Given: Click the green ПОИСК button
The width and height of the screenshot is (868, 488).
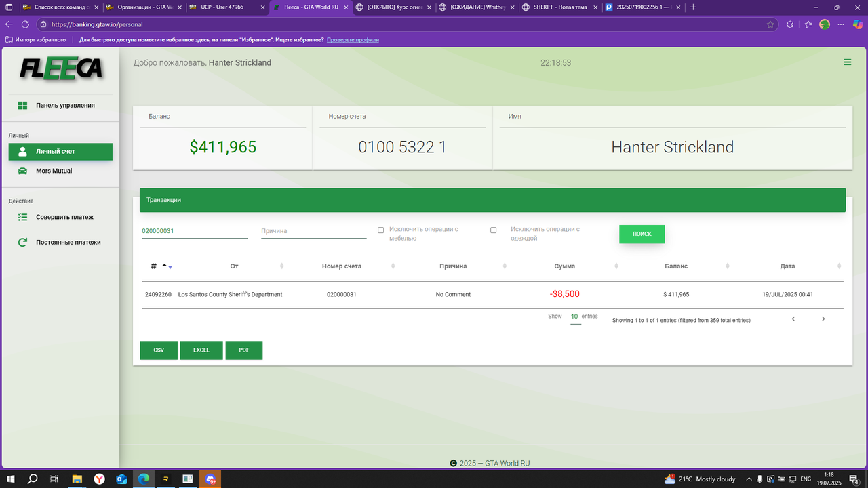Looking at the screenshot, I should [642, 234].
